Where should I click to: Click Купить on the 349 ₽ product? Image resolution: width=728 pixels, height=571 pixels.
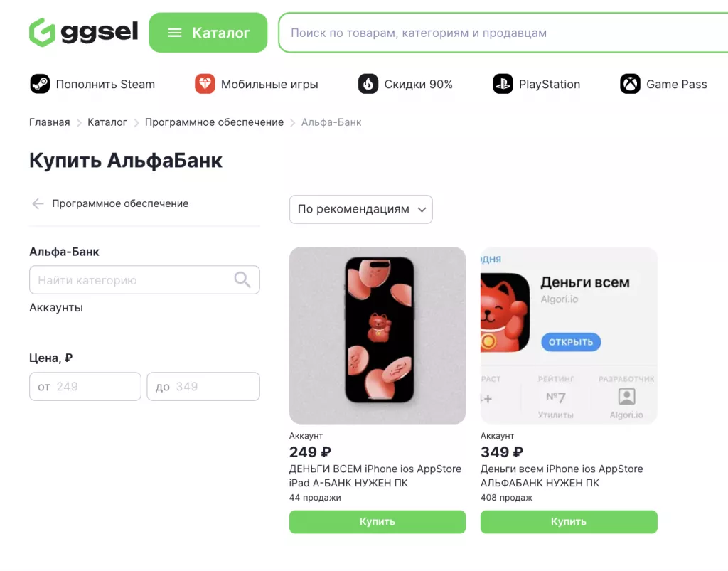[568, 521]
